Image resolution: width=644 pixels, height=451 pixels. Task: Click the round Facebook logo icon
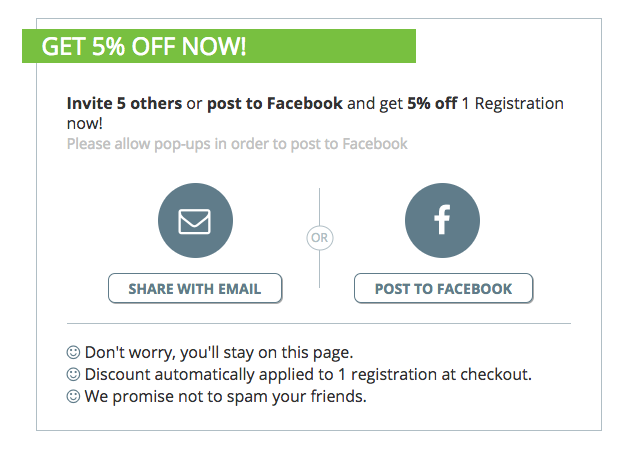click(x=442, y=221)
